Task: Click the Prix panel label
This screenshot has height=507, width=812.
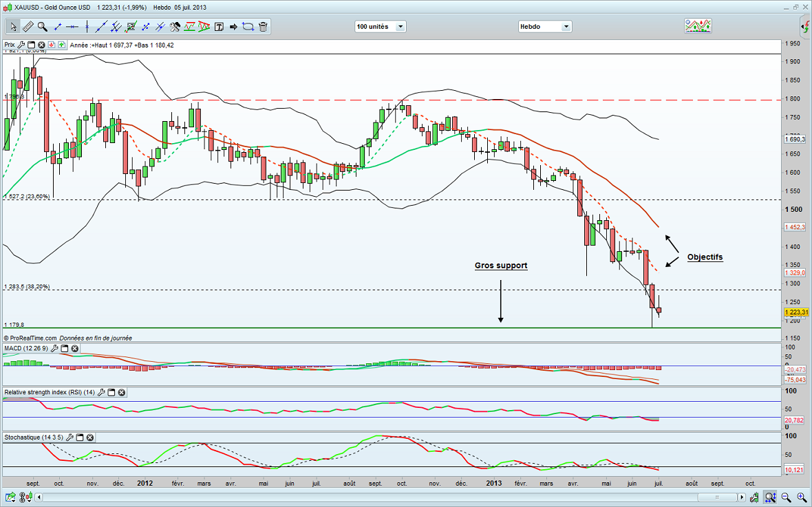Action: point(10,45)
